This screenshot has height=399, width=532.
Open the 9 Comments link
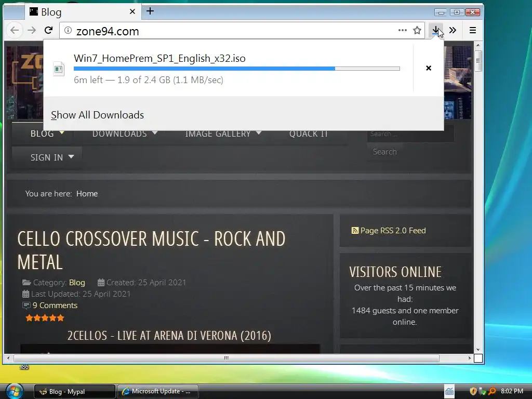[55, 305]
